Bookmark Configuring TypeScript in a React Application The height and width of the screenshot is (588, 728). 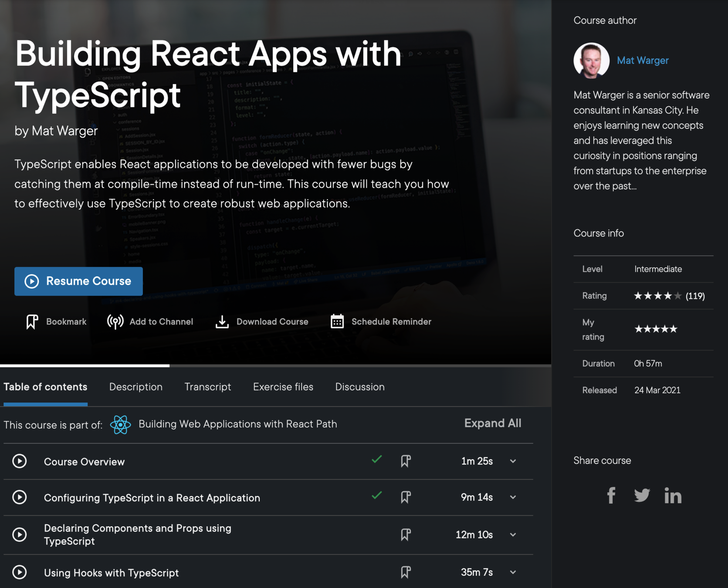tap(406, 497)
